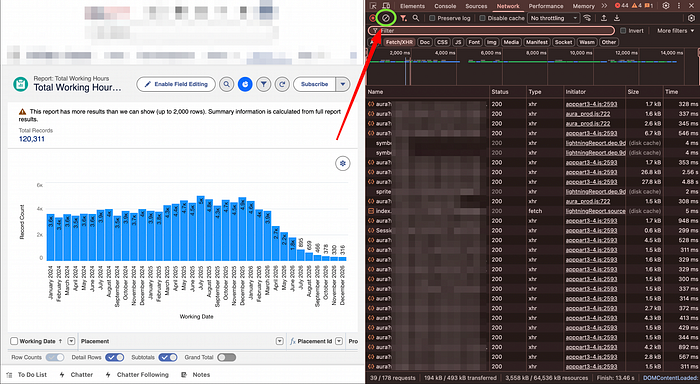Open Placement Id column dropdown arrow
Viewport: 700px width, 384px height.
(339, 341)
